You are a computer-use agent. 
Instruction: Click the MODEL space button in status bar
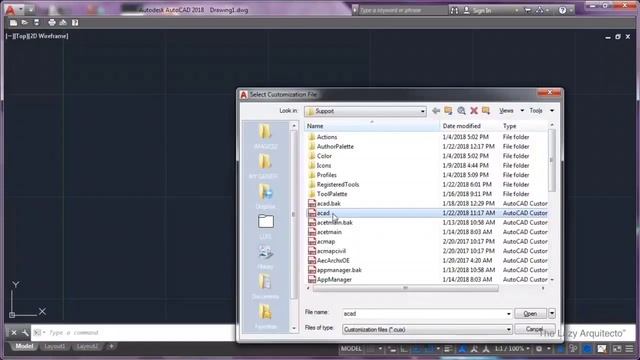pos(351,349)
